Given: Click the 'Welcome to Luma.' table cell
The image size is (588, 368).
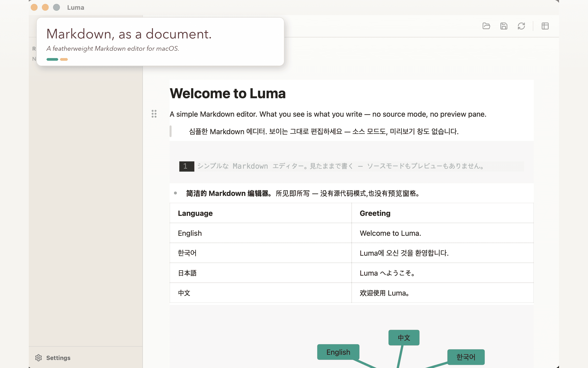Looking at the screenshot, I should coord(442,233).
